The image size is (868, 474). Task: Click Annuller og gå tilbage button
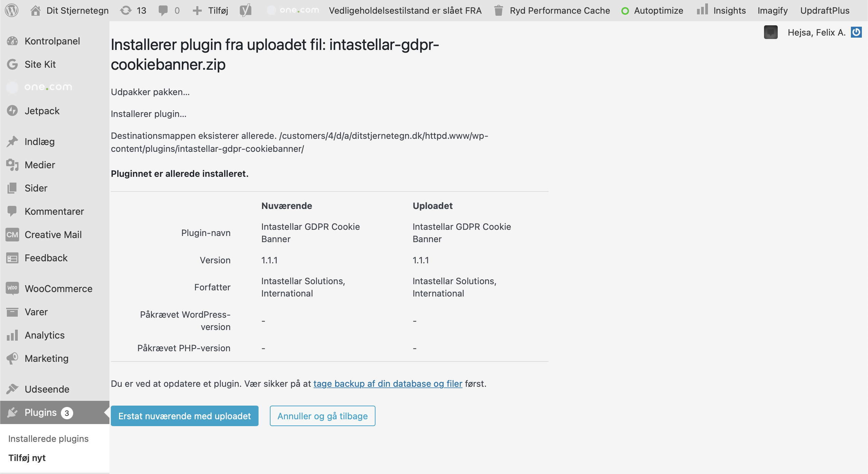(x=323, y=416)
